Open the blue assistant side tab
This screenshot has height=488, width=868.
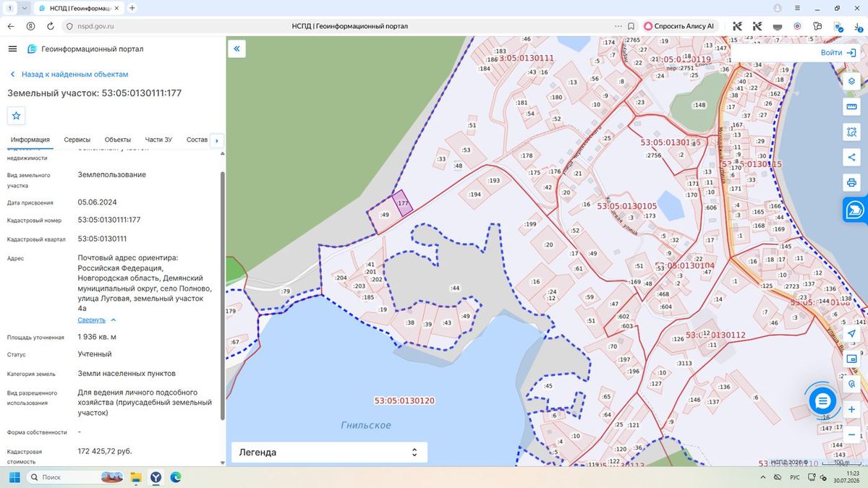pyautogui.click(x=855, y=209)
